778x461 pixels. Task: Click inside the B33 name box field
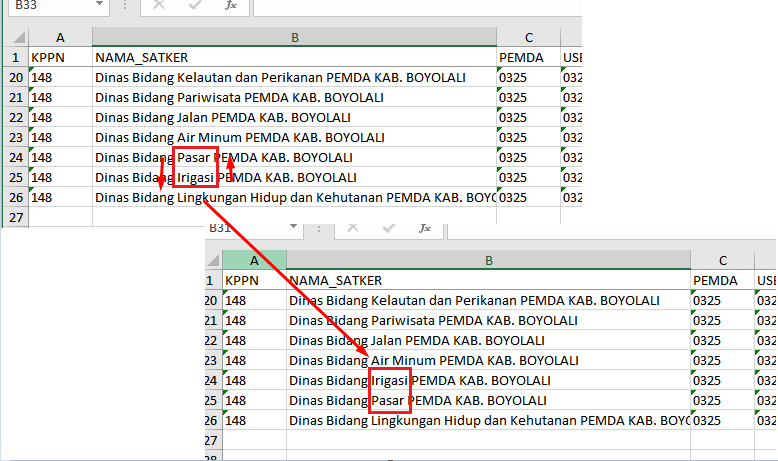[x=45, y=6]
